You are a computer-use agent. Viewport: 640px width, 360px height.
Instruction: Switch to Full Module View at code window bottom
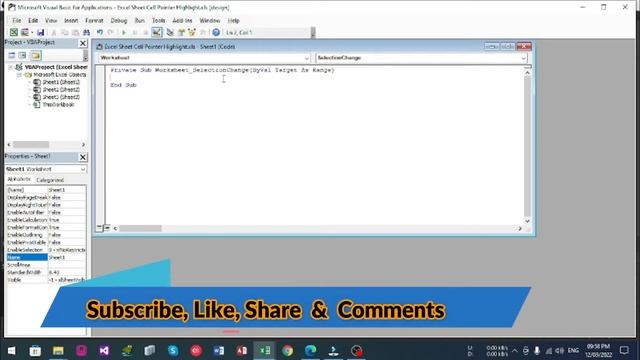point(107,228)
